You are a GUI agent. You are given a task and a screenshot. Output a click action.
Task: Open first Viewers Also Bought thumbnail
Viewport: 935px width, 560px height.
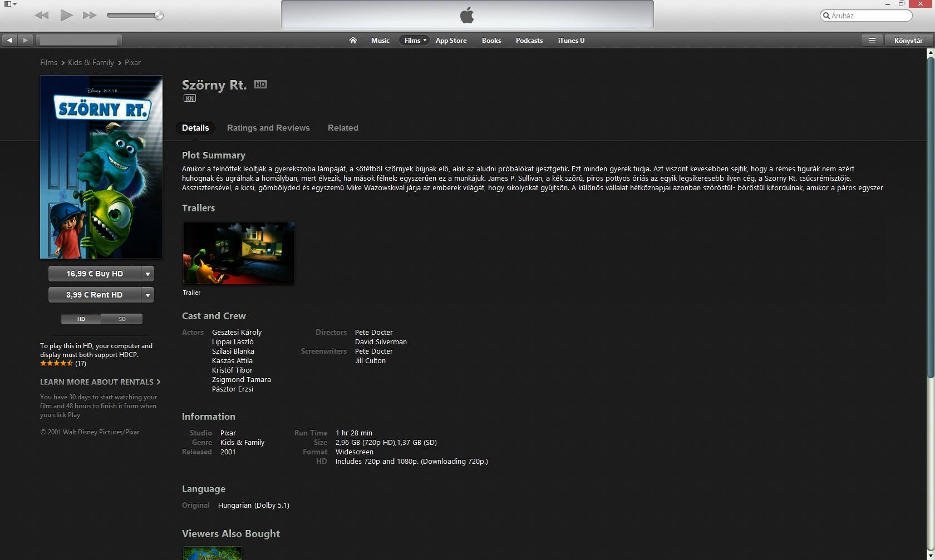(212, 553)
